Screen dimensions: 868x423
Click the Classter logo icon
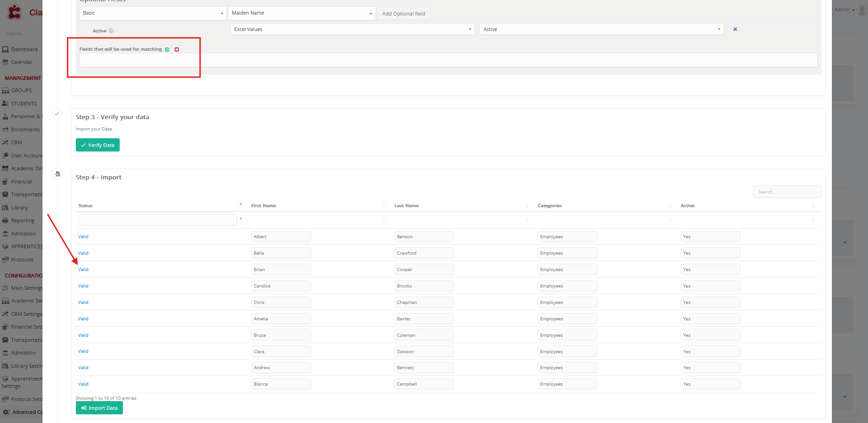[15, 12]
